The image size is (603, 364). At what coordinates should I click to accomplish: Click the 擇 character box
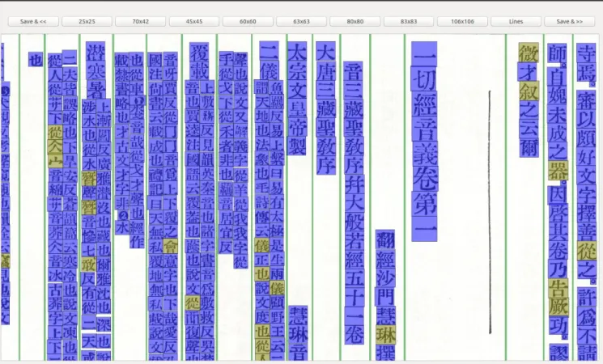587,214
